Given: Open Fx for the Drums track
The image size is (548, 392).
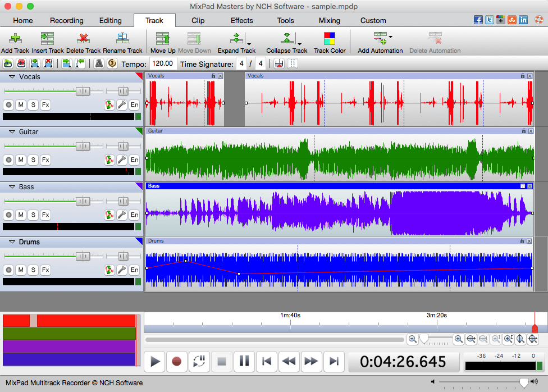Looking at the screenshot, I should (45, 270).
